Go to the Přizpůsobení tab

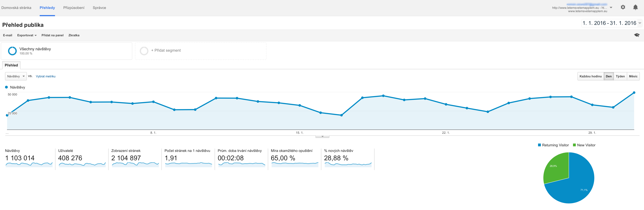[x=74, y=8]
